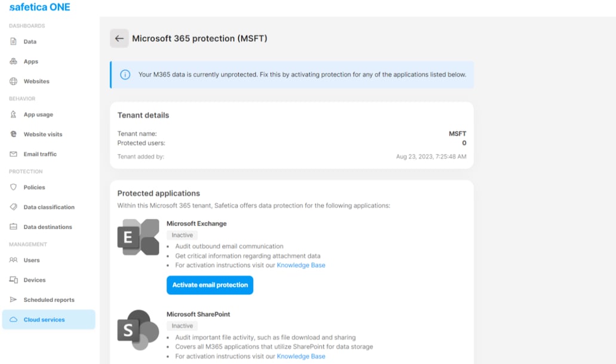
Task: Click the info icon in the unprotected banner
Action: (125, 74)
